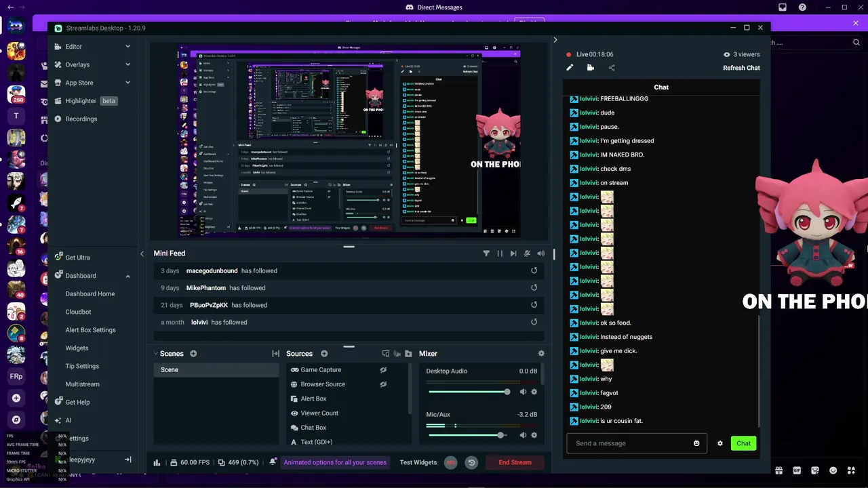
Task: Show Game Capture source visibility
Action: (x=383, y=370)
